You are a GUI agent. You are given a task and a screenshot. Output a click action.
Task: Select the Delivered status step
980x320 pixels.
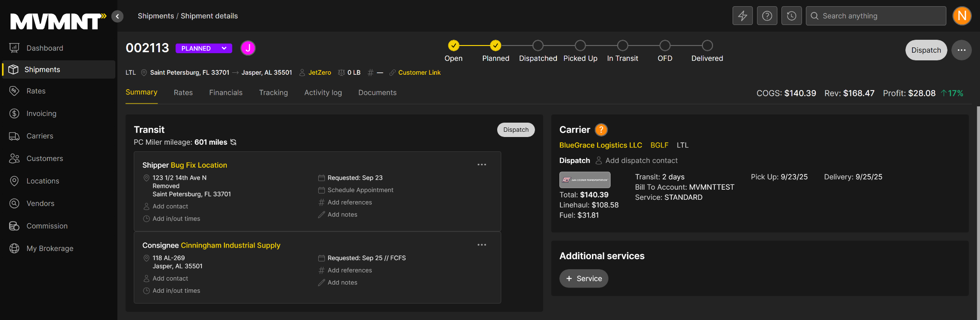707,46
